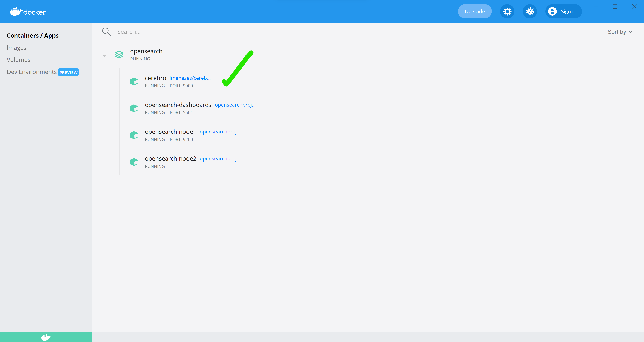Viewport: 644px width, 342px height.
Task: Click the PREVIEW badge
Action: coord(68,72)
